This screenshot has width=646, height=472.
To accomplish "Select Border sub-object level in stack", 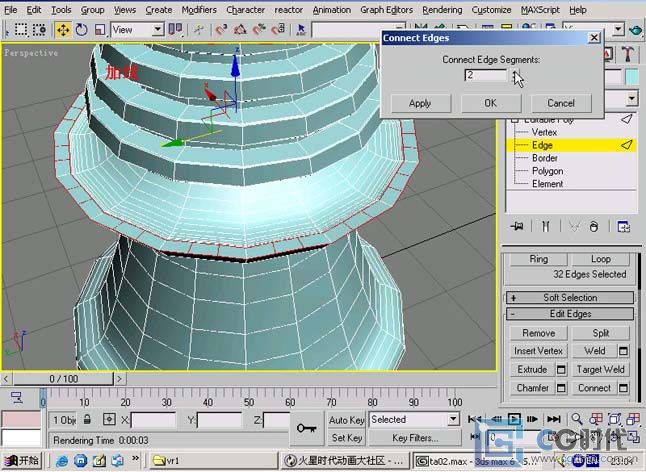I will coord(545,158).
